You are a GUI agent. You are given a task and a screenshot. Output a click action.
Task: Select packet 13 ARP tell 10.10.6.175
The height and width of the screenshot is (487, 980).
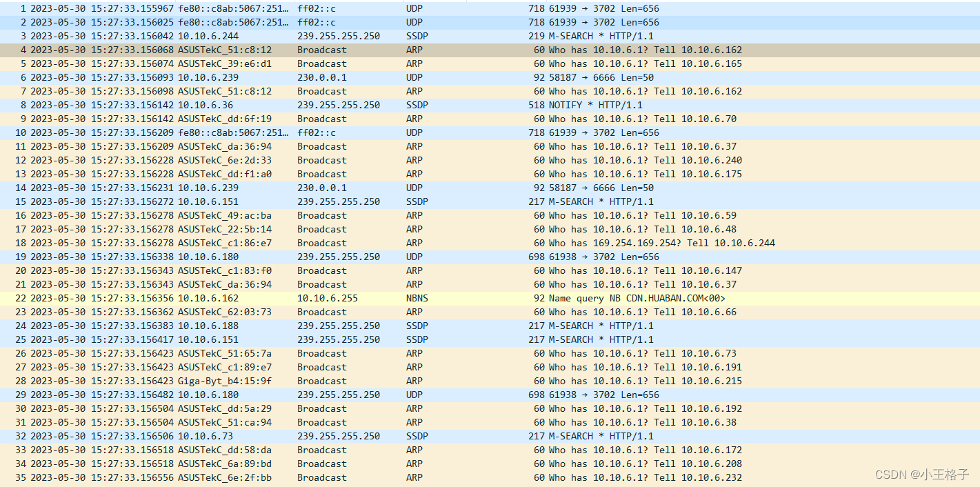tap(490, 174)
